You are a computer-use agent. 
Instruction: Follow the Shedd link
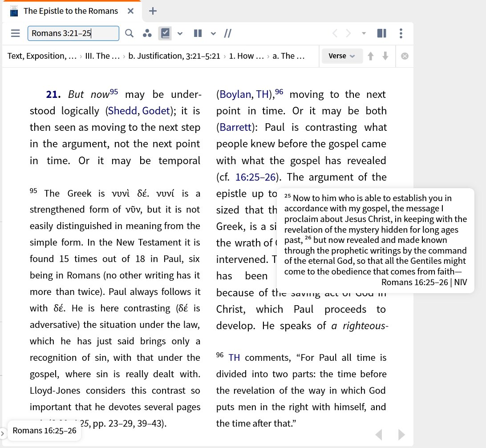click(123, 111)
